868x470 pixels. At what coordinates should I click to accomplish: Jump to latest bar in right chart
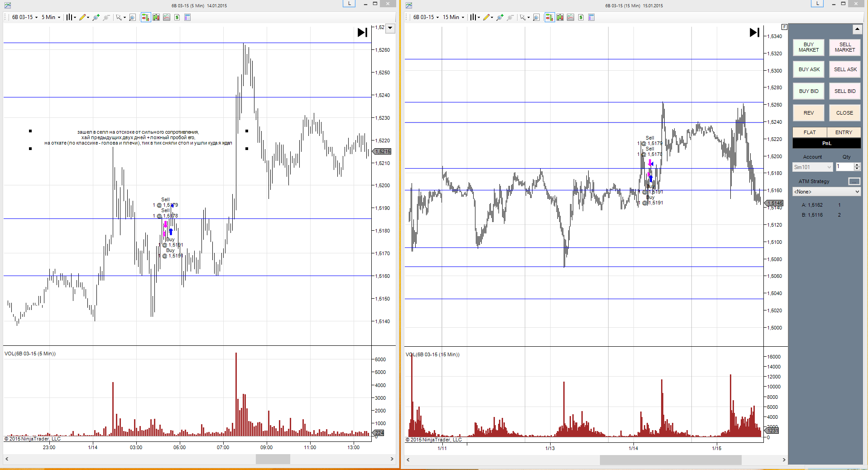pos(754,32)
